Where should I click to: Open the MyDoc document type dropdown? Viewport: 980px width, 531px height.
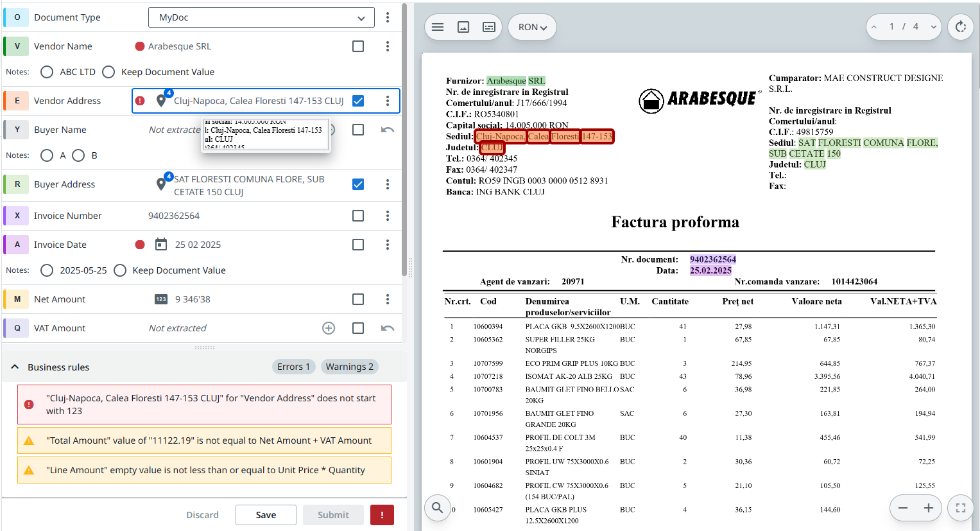[x=261, y=17]
